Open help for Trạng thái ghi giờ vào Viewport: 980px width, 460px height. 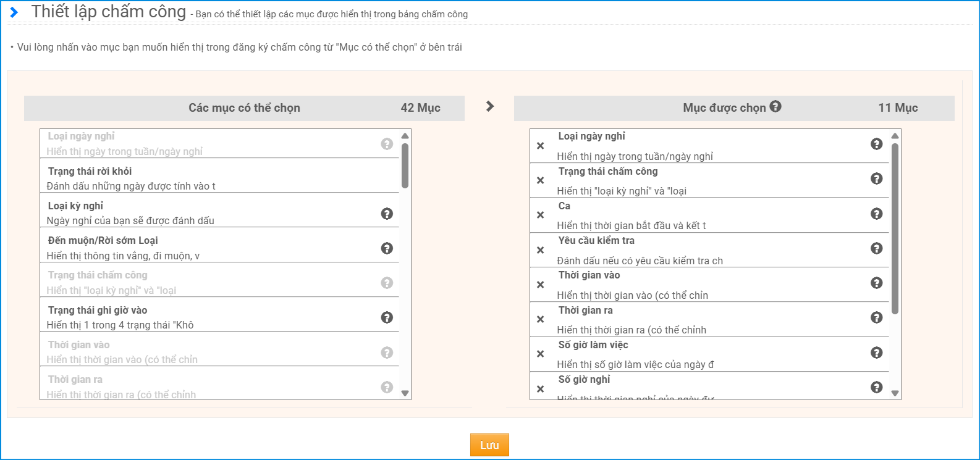[387, 317]
